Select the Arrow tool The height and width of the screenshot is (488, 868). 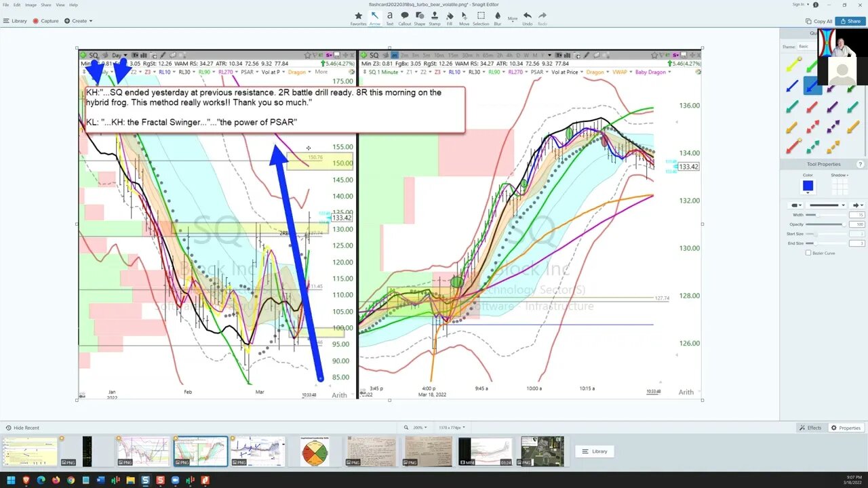375,18
